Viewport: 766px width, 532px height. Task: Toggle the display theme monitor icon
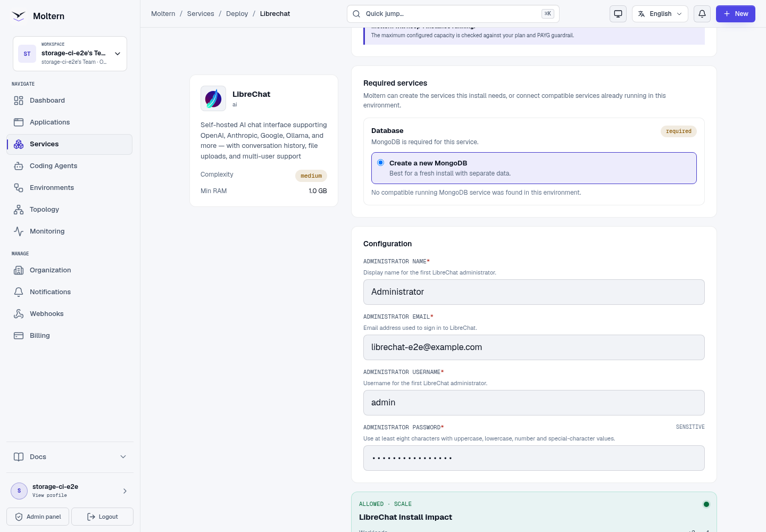pyautogui.click(x=618, y=14)
